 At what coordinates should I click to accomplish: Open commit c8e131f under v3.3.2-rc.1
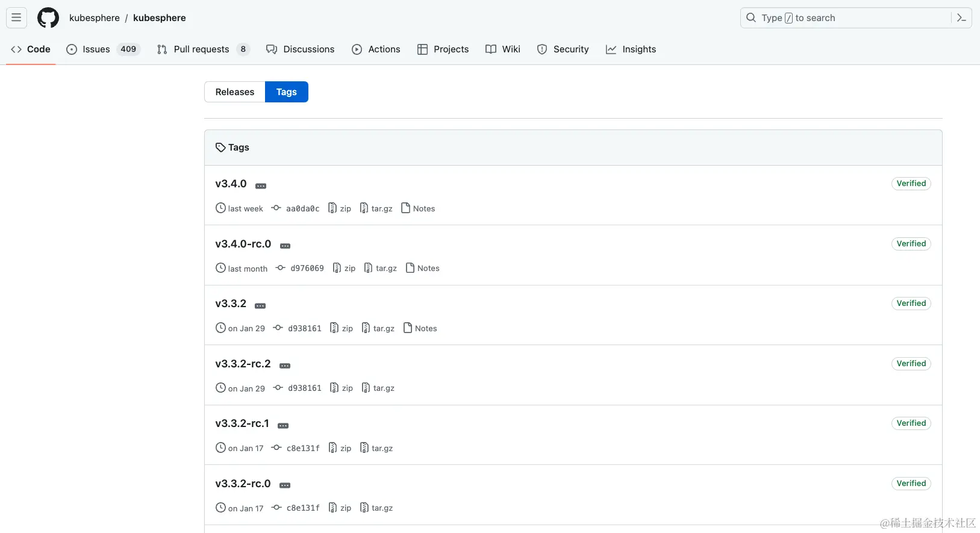(295, 448)
